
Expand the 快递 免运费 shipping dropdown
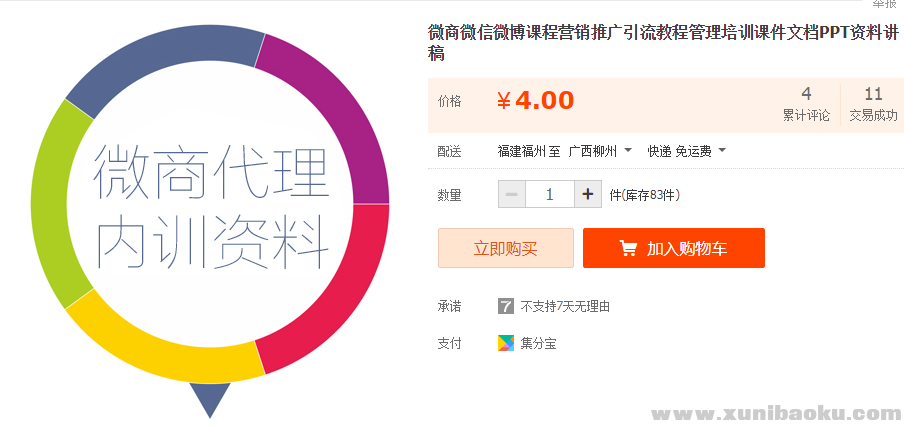(x=686, y=151)
